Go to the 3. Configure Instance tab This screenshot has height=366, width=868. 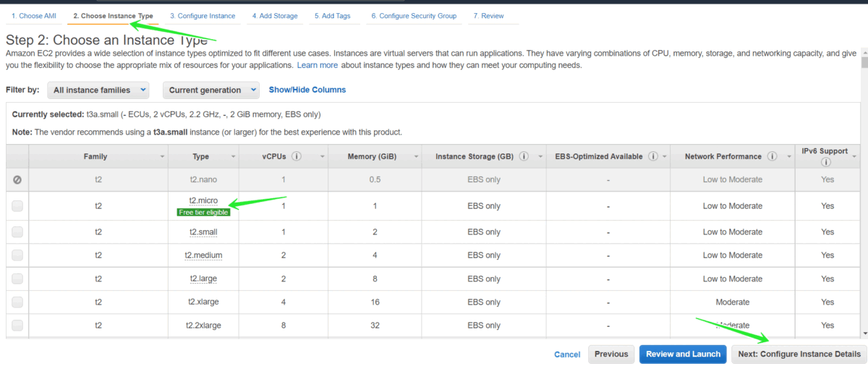(x=203, y=16)
